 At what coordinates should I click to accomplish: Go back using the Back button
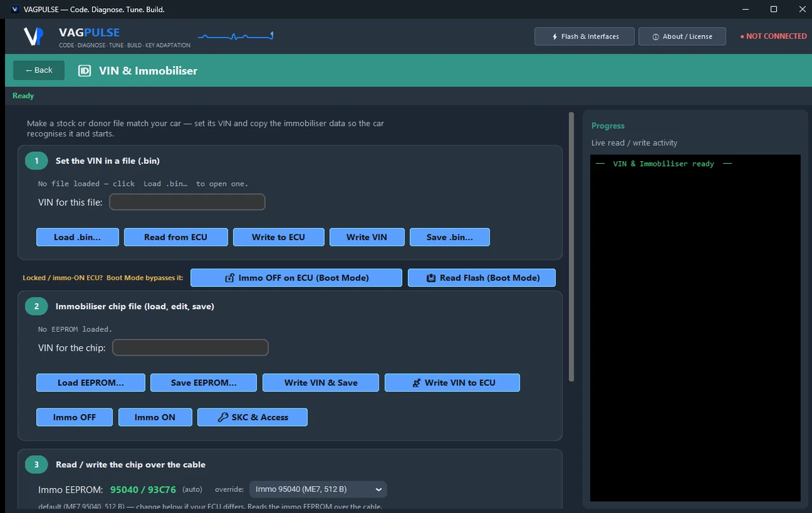coord(39,70)
